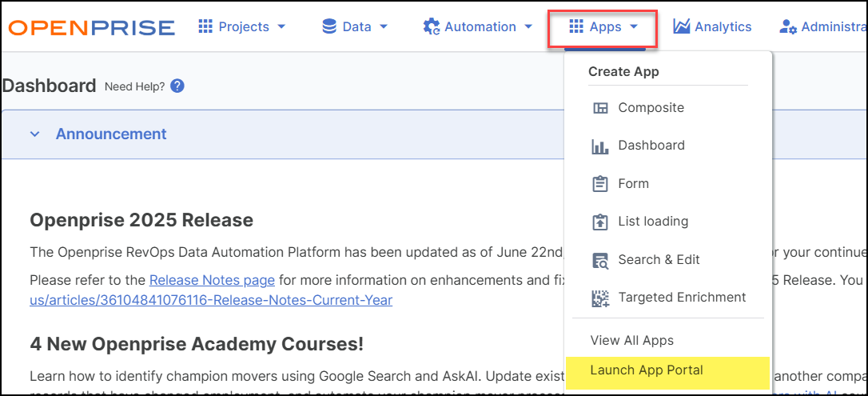Viewport: 868px width, 396px height.
Task: Click the Analytics chart icon
Action: (x=682, y=26)
